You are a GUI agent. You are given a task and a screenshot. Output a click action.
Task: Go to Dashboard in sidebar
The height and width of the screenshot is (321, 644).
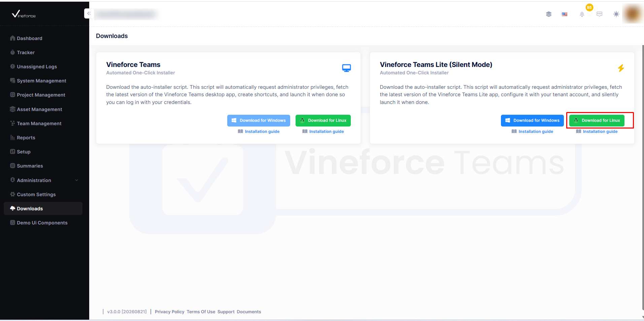pyautogui.click(x=43, y=38)
